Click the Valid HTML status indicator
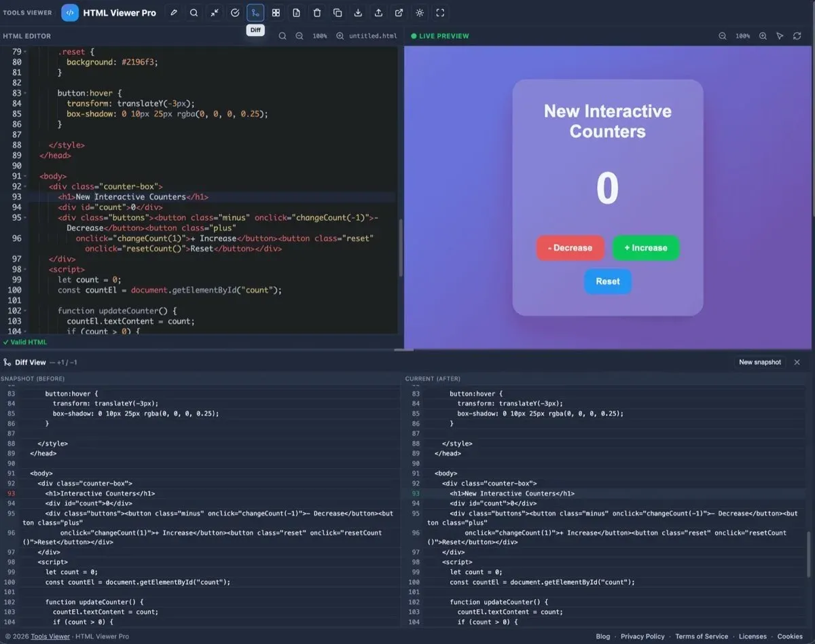The image size is (815, 644). click(x=25, y=342)
